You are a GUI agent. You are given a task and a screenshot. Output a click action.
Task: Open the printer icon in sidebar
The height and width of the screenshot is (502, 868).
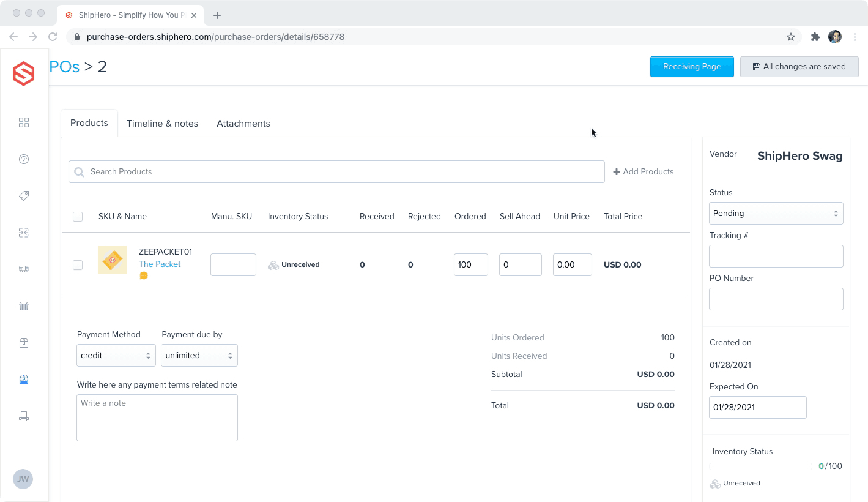pos(24,416)
